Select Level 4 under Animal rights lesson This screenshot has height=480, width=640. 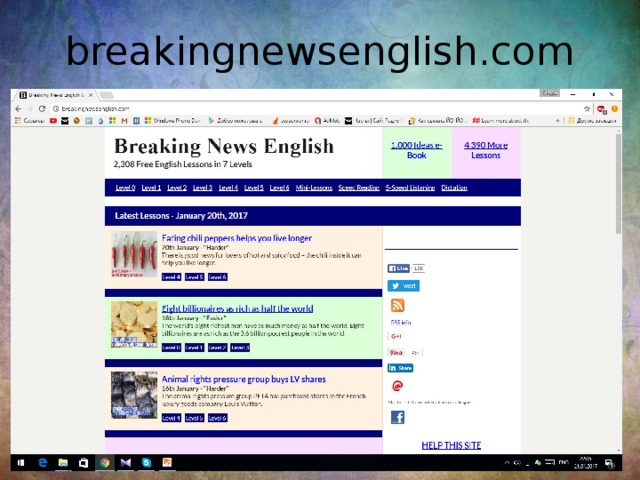tap(171, 418)
